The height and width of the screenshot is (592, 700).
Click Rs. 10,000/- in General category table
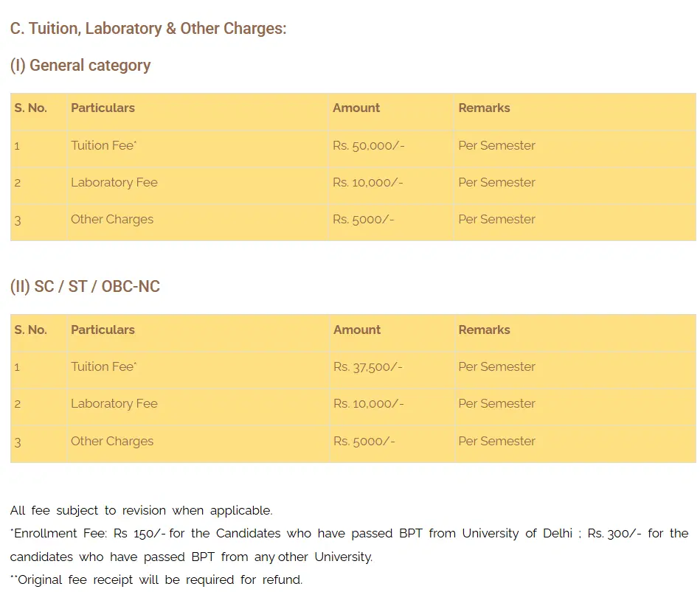[x=367, y=183]
